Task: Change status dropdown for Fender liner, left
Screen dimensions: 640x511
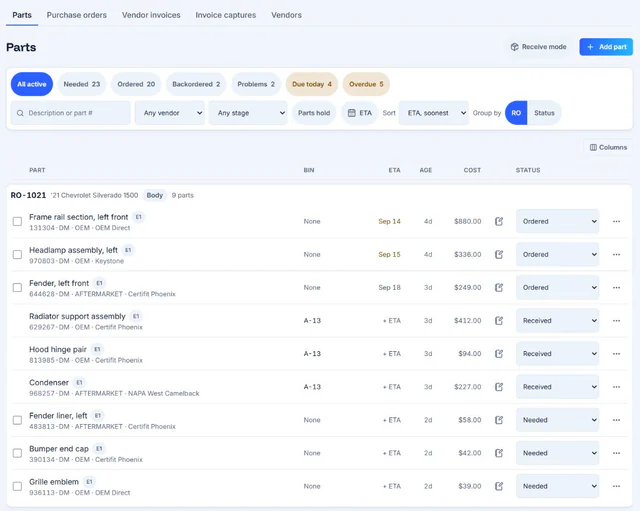Action: click(557, 420)
